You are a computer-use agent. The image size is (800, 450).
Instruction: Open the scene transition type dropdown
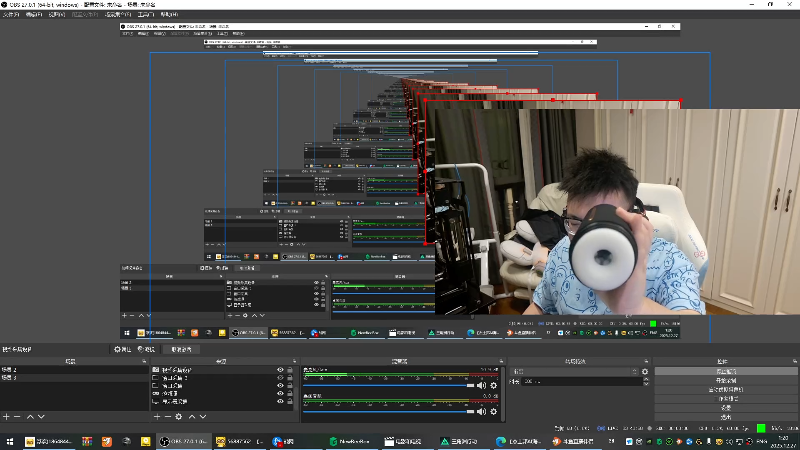point(573,371)
